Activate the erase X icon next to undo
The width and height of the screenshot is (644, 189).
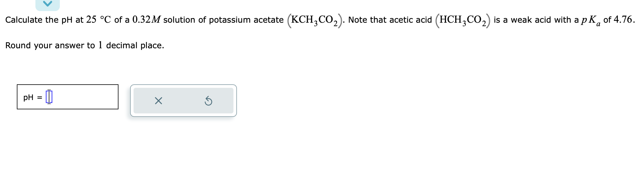click(x=158, y=101)
